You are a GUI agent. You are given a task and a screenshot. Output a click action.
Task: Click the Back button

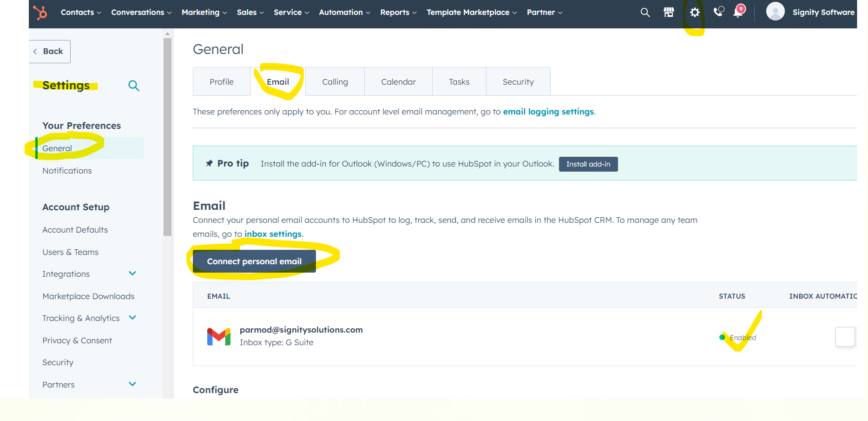(50, 51)
